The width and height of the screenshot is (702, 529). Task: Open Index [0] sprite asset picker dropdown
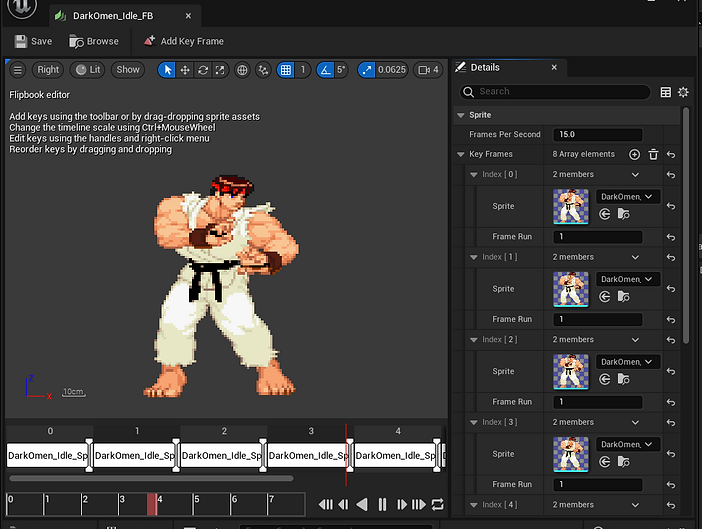click(x=628, y=196)
